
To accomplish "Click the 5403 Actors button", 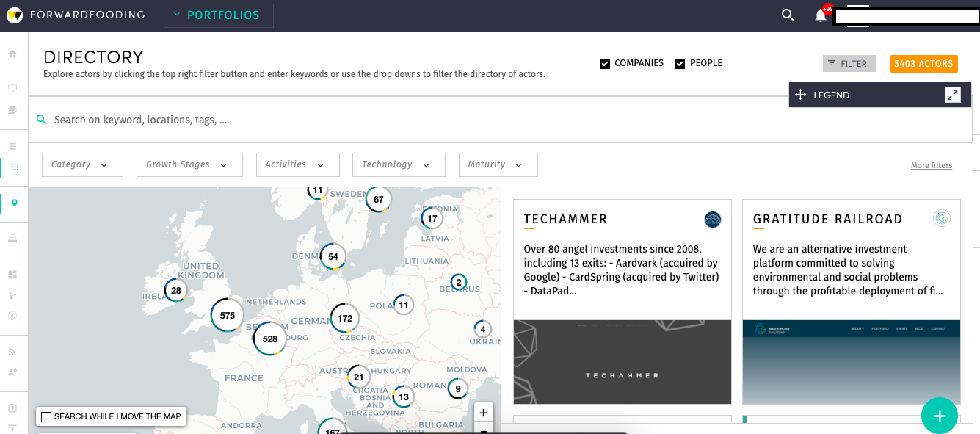I will tap(923, 64).
